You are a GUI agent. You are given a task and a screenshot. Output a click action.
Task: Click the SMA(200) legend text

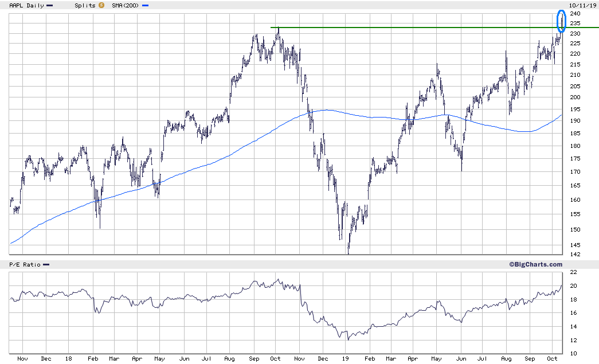(x=126, y=5)
